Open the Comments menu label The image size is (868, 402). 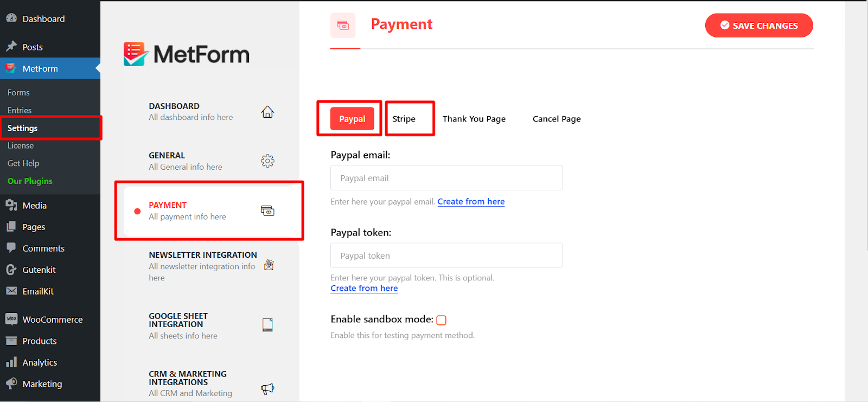(x=43, y=248)
